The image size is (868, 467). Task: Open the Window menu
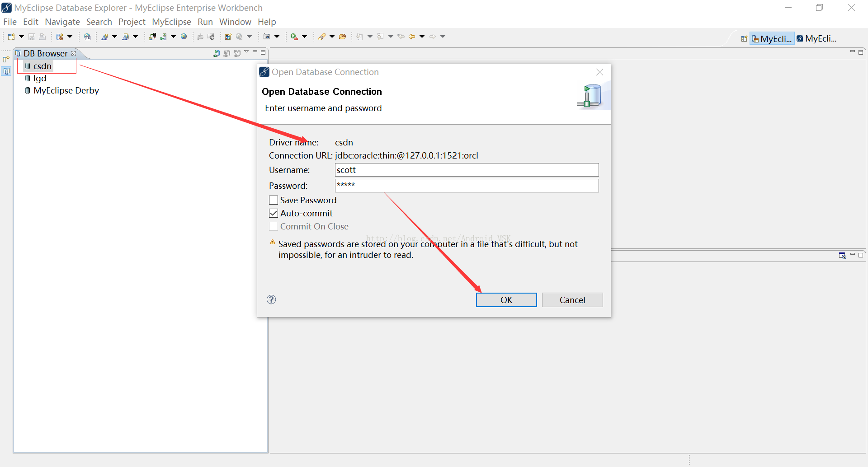point(235,22)
